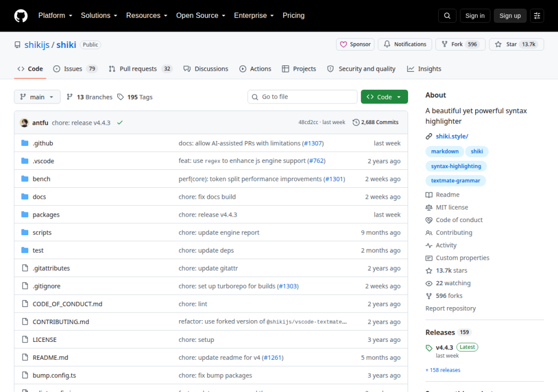558x392 pixels.
Task: Click the link icon beside shiki.style
Action: [x=429, y=136]
